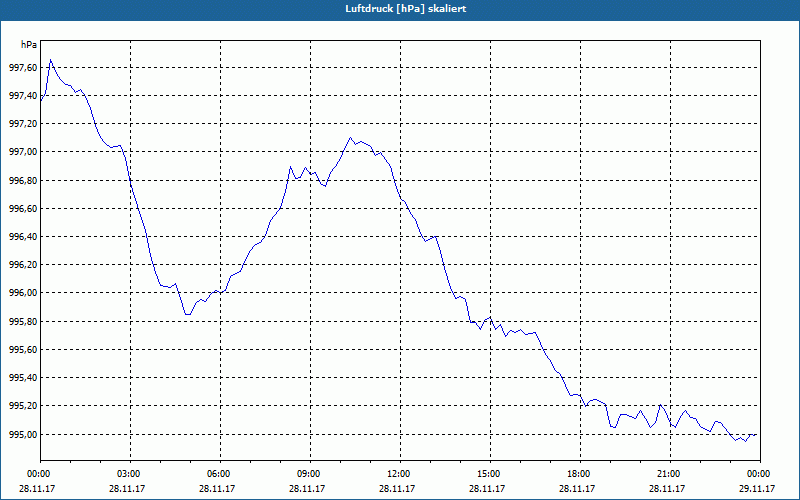Click the 00:00 label above 29.11.17
Viewport: 800px width, 500px height.
tap(757, 473)
